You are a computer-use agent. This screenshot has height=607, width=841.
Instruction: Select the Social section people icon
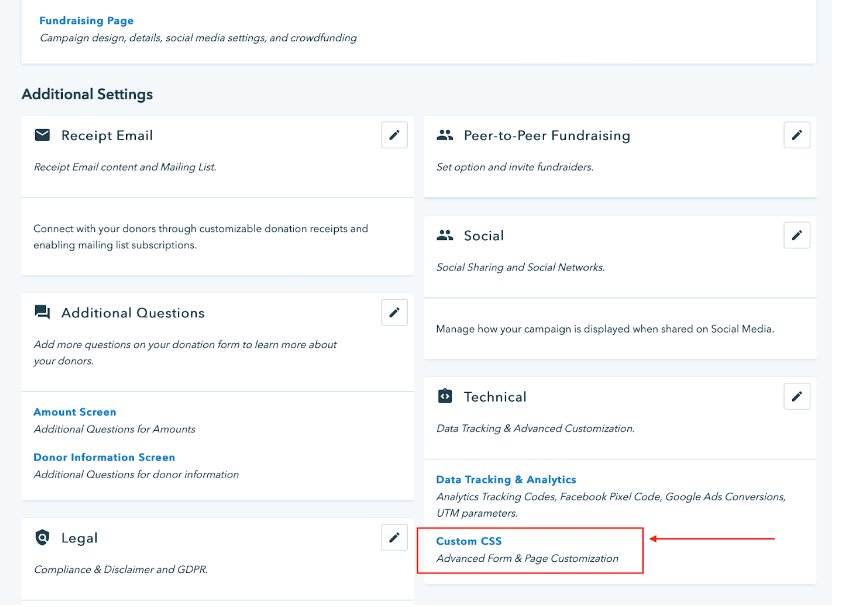coord(445,236)
